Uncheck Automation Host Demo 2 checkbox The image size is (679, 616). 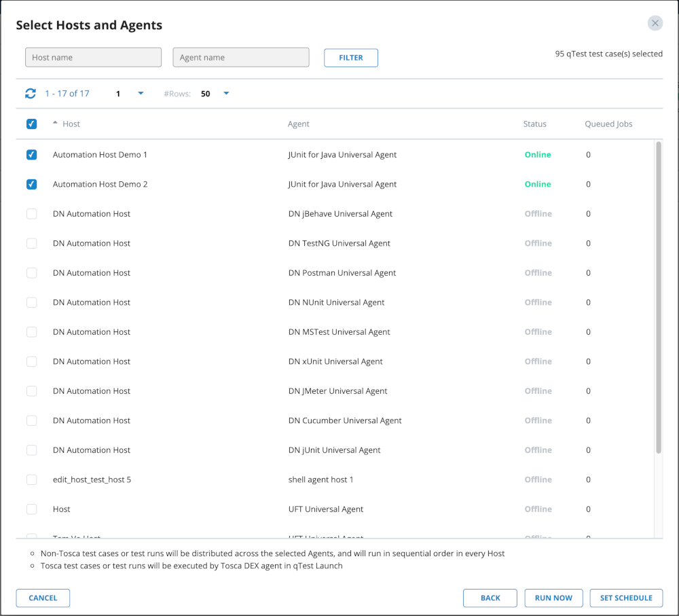point(31,184)
